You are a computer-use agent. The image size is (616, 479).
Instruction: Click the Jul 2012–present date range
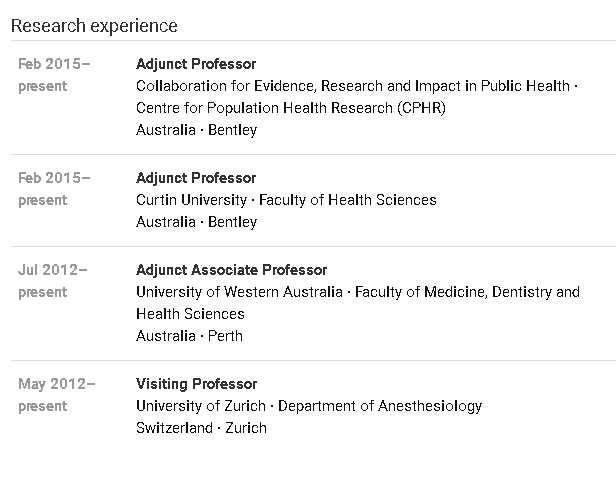pos(53,281)
